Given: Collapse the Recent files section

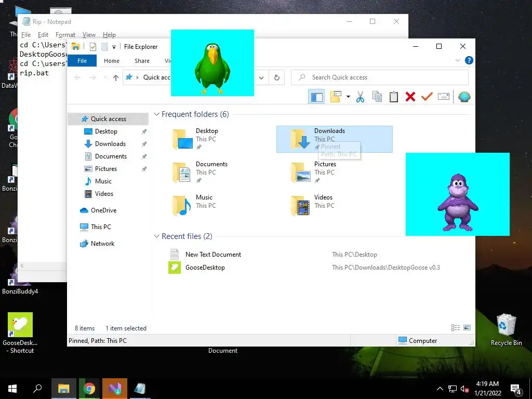Looking at the screenshot, I should [156, 236].
